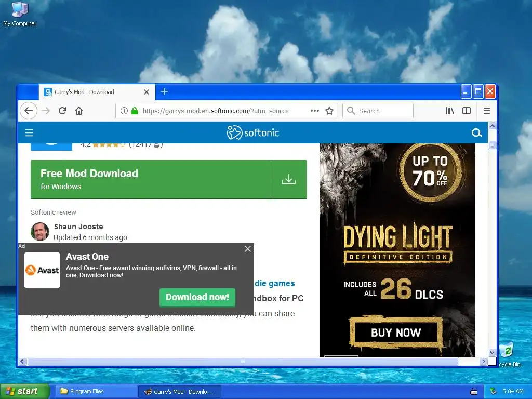
Task: Open page actions three-dot menu
Action: 314,111
